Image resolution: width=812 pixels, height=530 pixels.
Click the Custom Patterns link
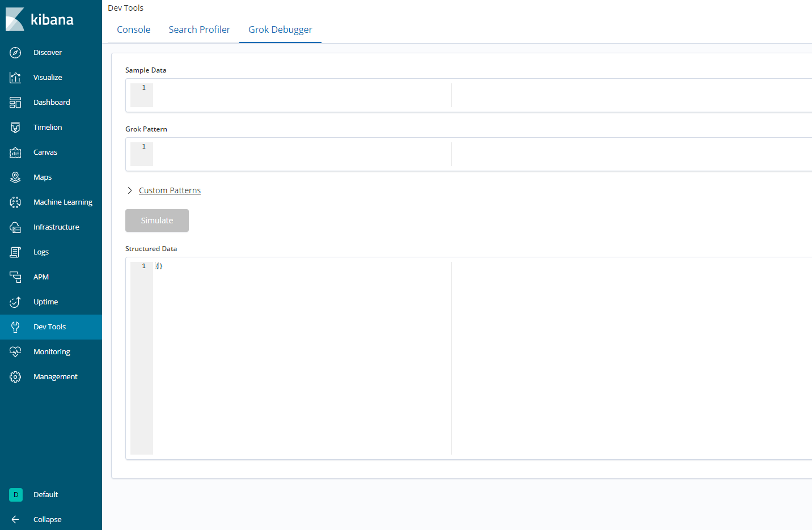tap(170, 190)
